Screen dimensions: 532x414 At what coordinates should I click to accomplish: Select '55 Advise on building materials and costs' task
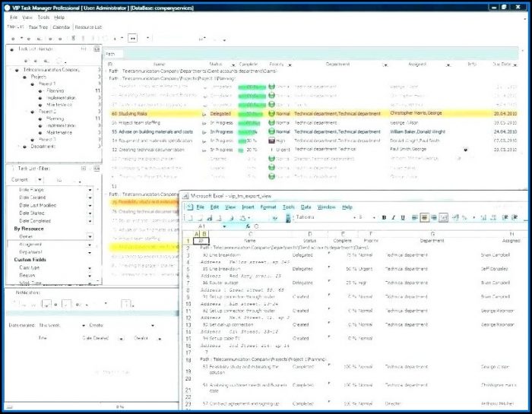click(x=314, y=131)
